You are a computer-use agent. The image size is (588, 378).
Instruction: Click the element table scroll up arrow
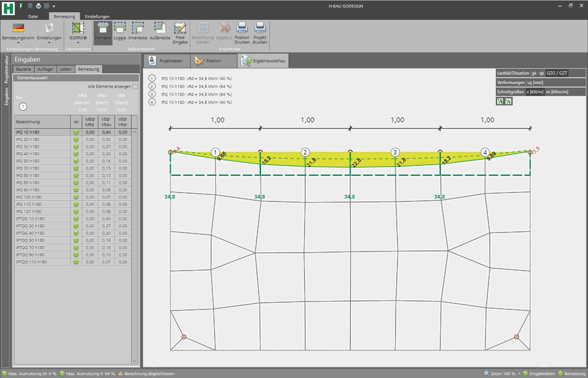(x=135, y=132)
